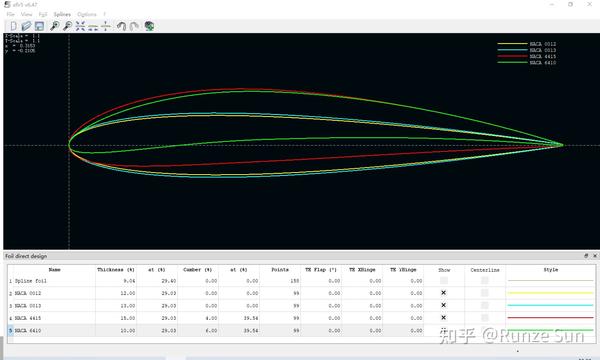Image resolution: width=600 pixels, height=360 pixels.
Task: Click the green globe icon in toolbar
Action: pos(149,26)
